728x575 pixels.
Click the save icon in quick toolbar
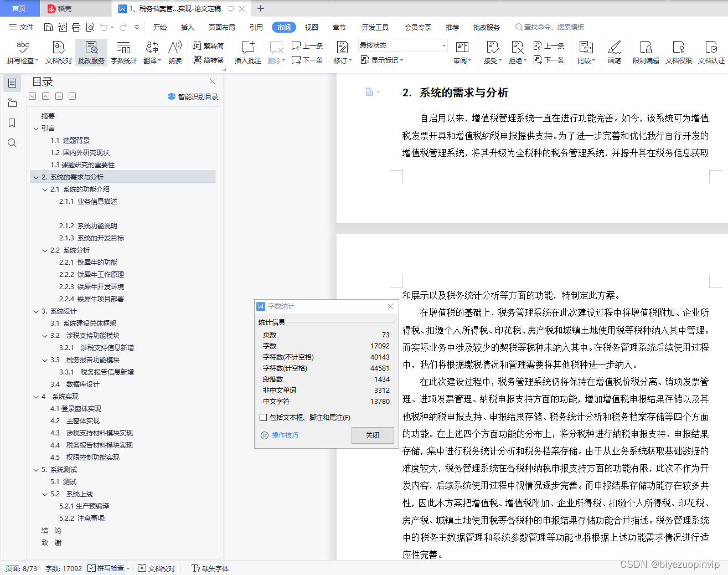[48, 27]
